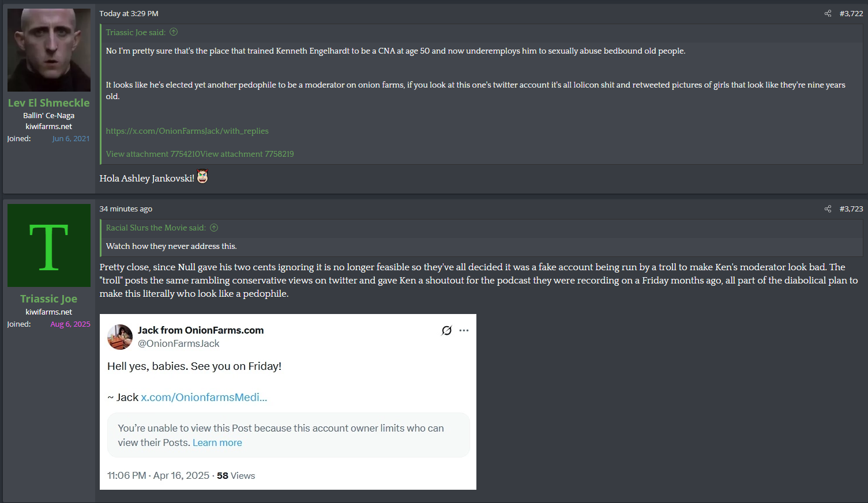This screenshot has height=503, width=868.
Task: Click the Grok icon on embedded tweet
Action: [446, 330]
